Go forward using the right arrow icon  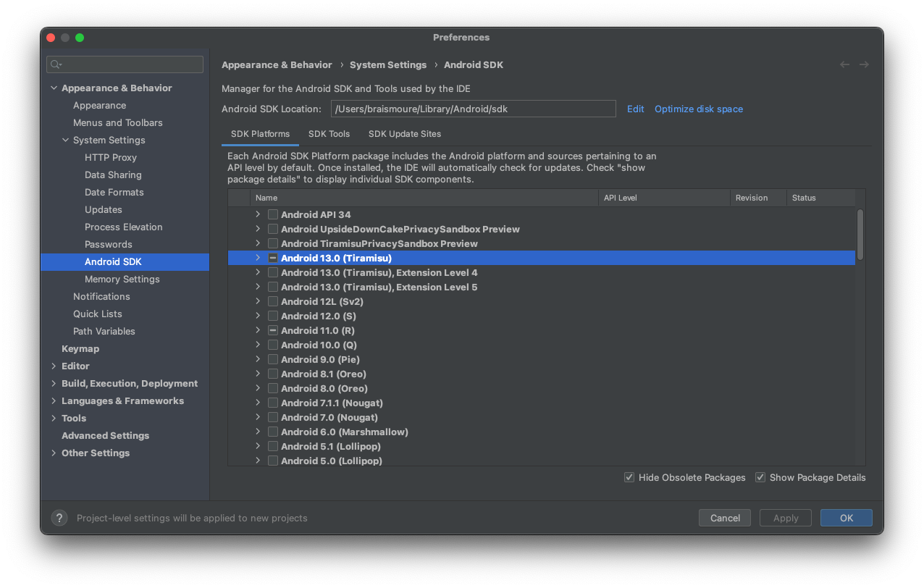click(x=864, y=64)
